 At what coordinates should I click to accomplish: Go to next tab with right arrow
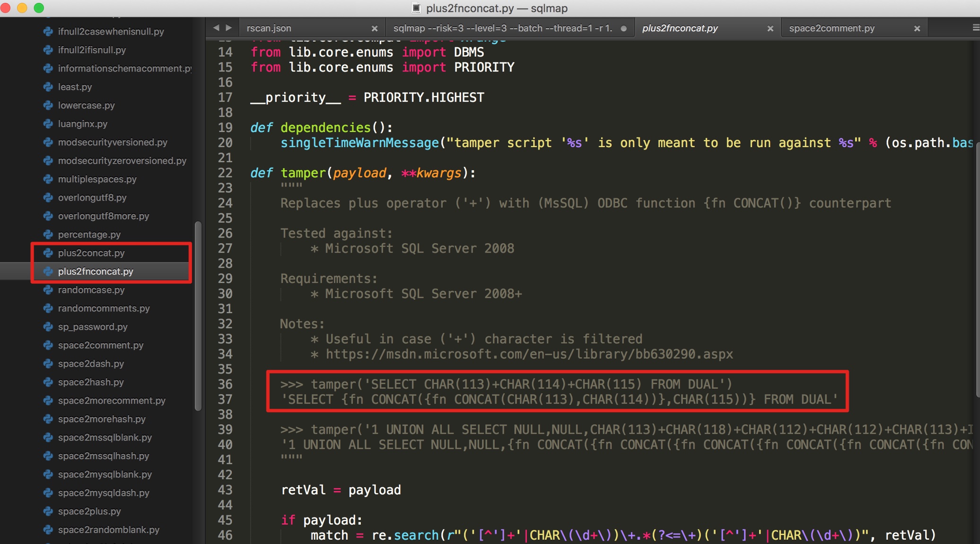pos(229,28)
